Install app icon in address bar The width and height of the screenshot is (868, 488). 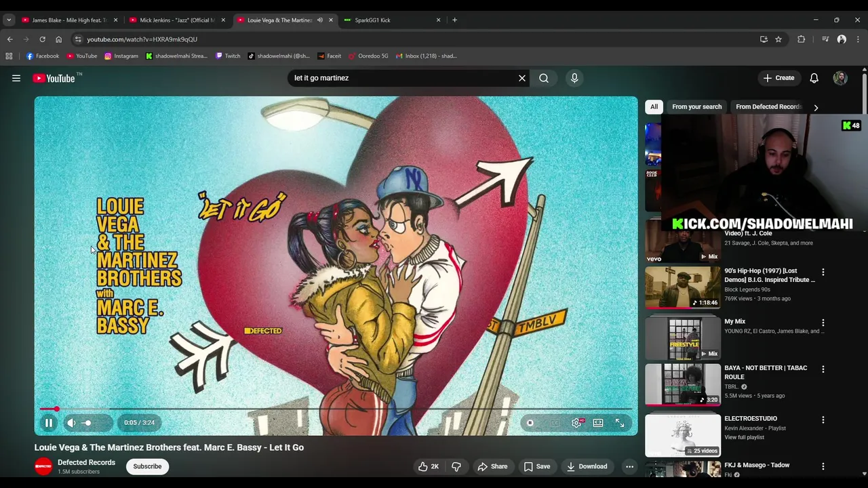[x=764, y=39]
